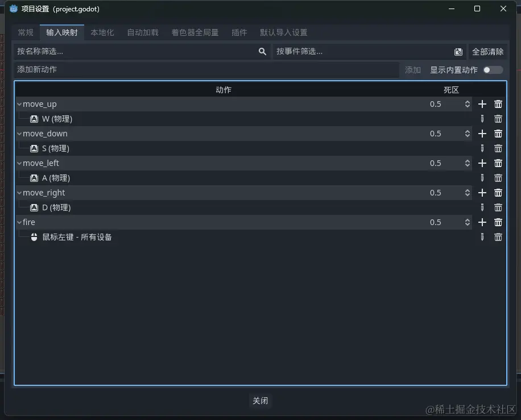
Task: Edit the W (物理) key event
Action: 482,119
